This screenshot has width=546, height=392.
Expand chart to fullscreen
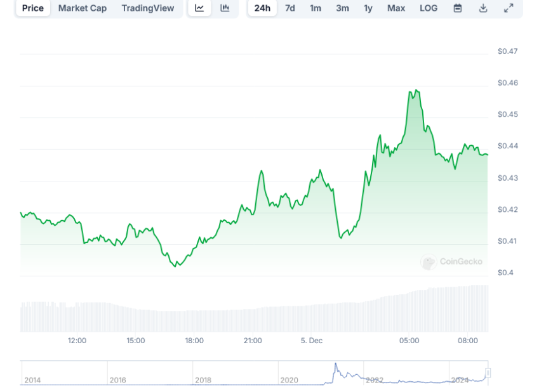(x=509, y=8)
